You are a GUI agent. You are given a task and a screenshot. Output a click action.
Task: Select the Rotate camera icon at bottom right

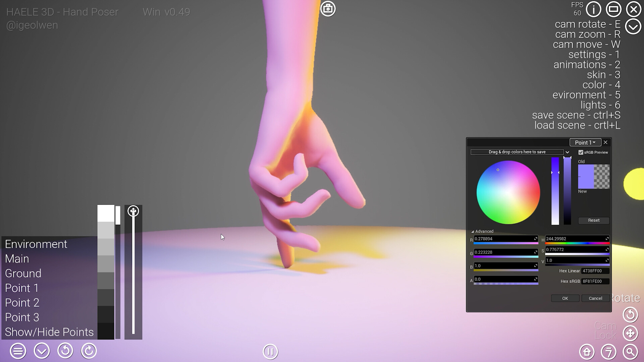point(630,315)
